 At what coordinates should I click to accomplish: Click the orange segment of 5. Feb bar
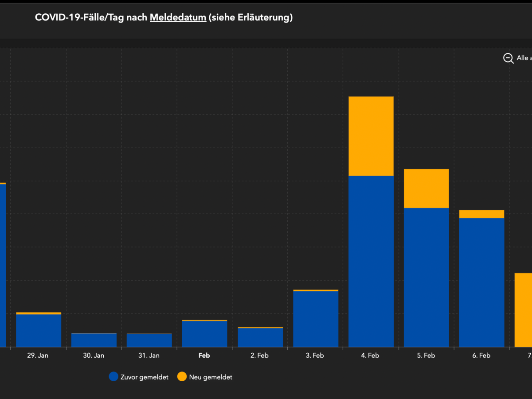click(x=426, y=188)
